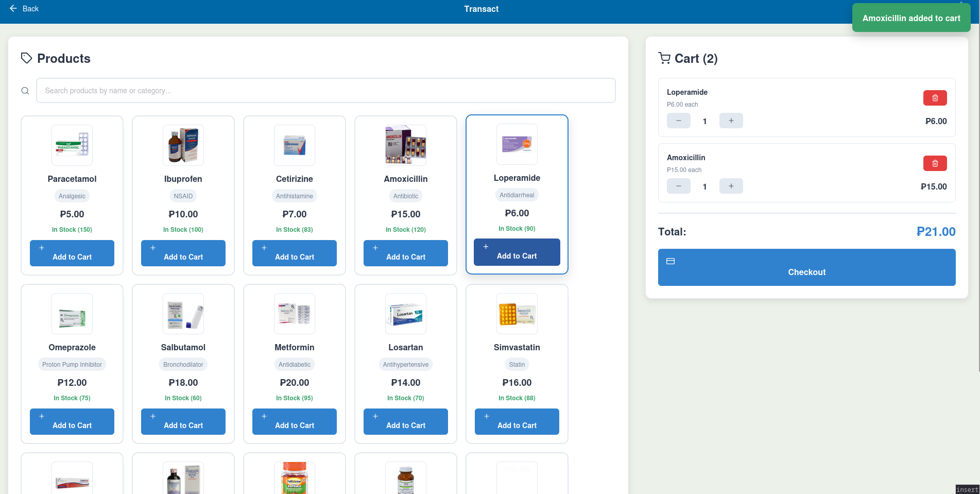980x494 pixels.
Task: Click the search magnifier icon
Action: click(25, 91)
